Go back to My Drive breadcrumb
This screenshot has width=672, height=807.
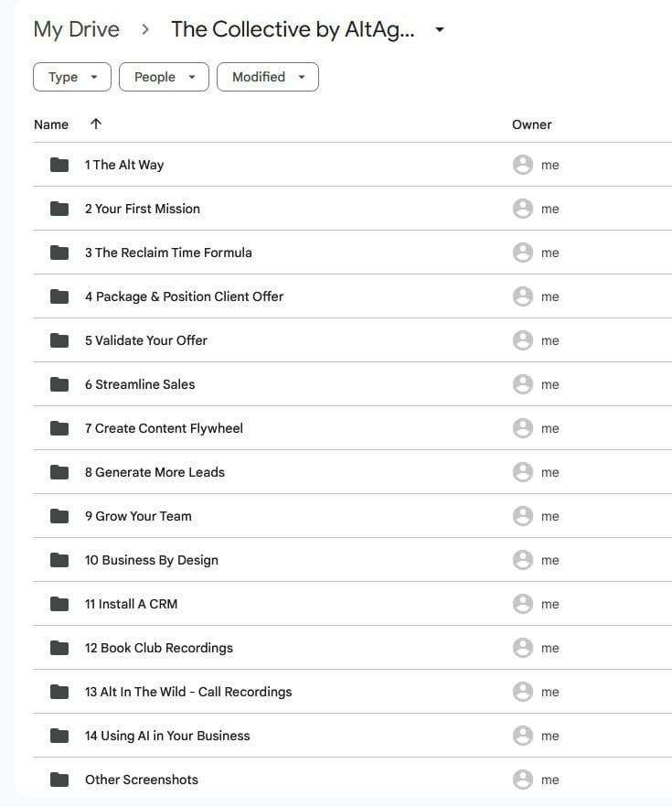(76, 29)
